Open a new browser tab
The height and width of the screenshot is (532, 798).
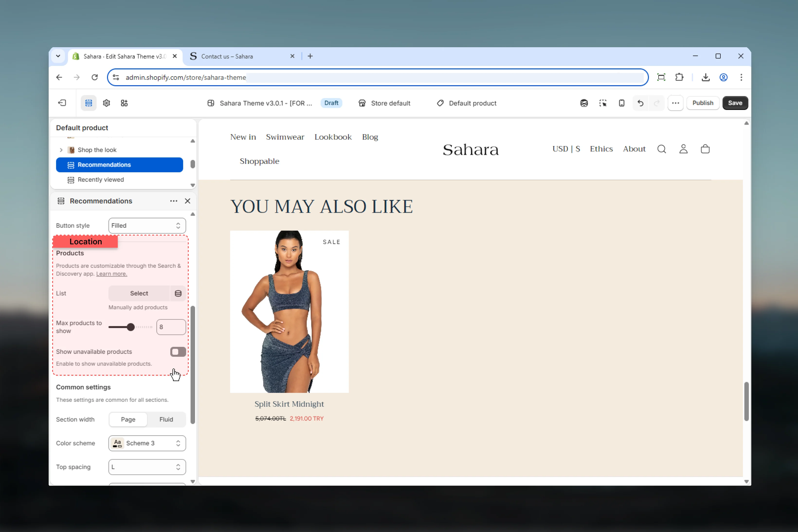click(x=310, y=56)
